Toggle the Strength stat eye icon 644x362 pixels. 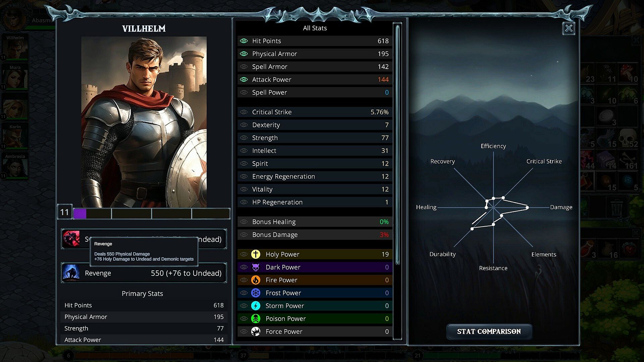[x=244, y=138]
